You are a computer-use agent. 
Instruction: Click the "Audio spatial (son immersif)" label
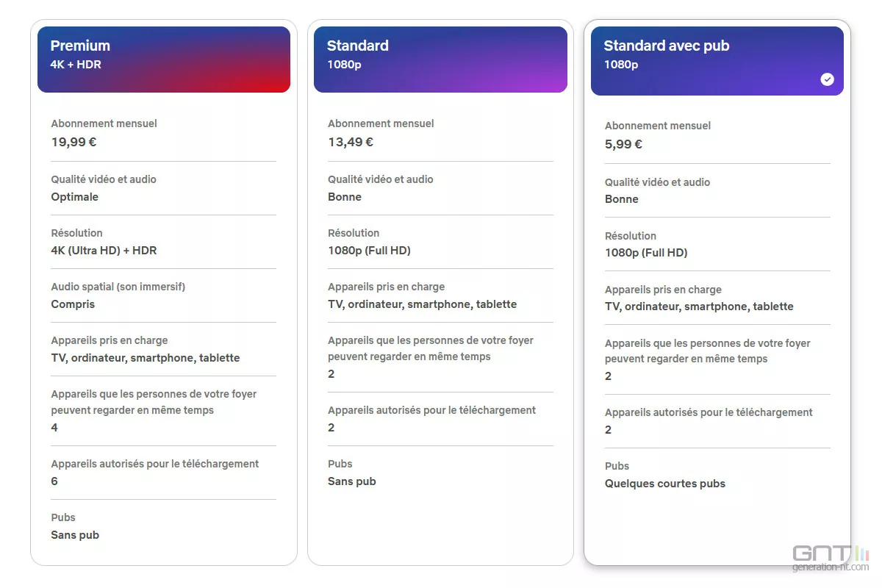(x=118, y=287)
